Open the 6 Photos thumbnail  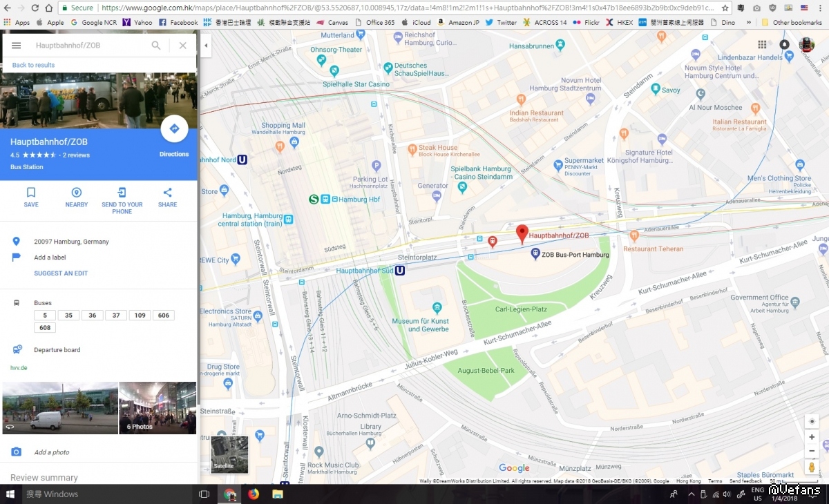pos(158,408)
